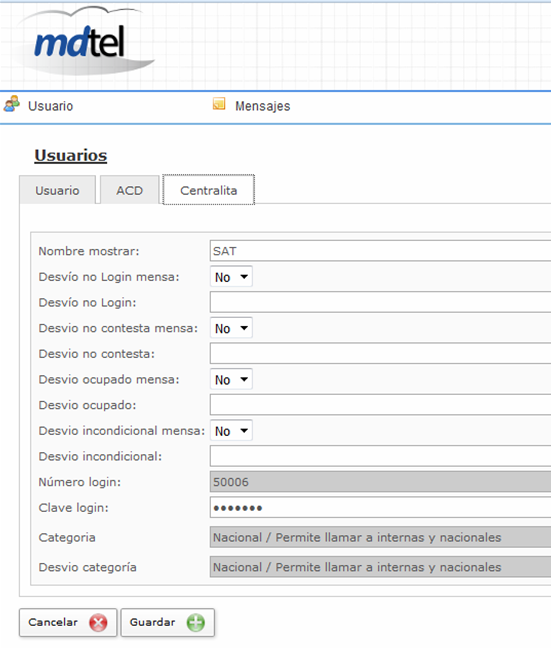The height and width of the screenshot is (648, 551).
Task: Click the Usuarios heading link
Action: point(71,155)
